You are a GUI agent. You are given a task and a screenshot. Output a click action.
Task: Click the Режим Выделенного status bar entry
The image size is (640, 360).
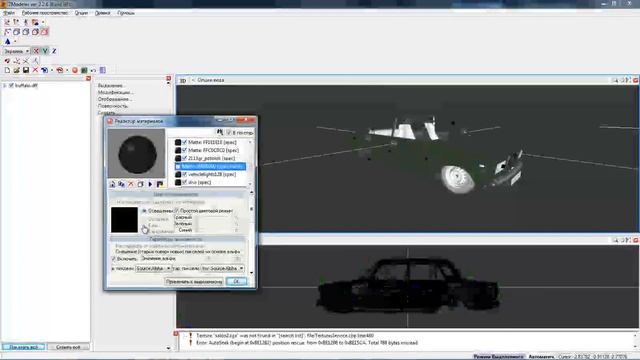pos(498,357)
